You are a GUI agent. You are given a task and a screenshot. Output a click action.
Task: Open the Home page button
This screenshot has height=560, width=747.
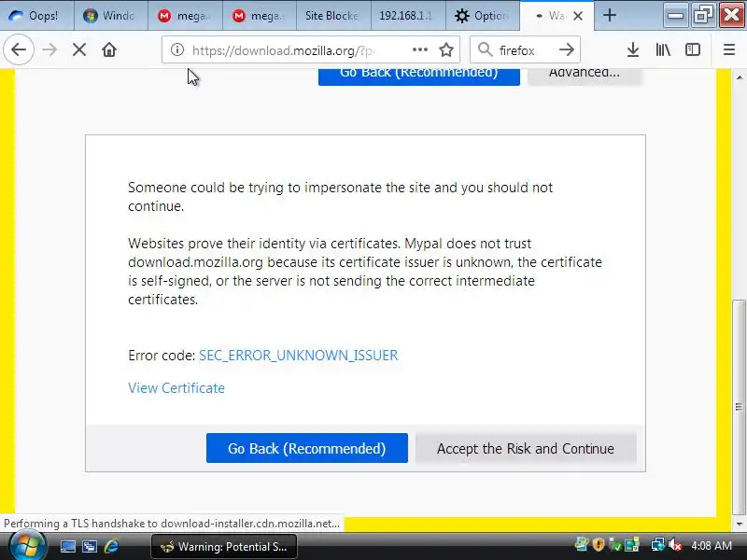(109, 49)
